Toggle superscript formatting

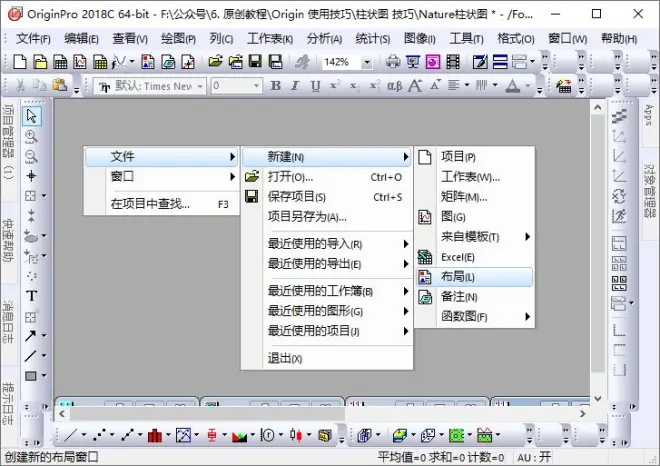335,85
